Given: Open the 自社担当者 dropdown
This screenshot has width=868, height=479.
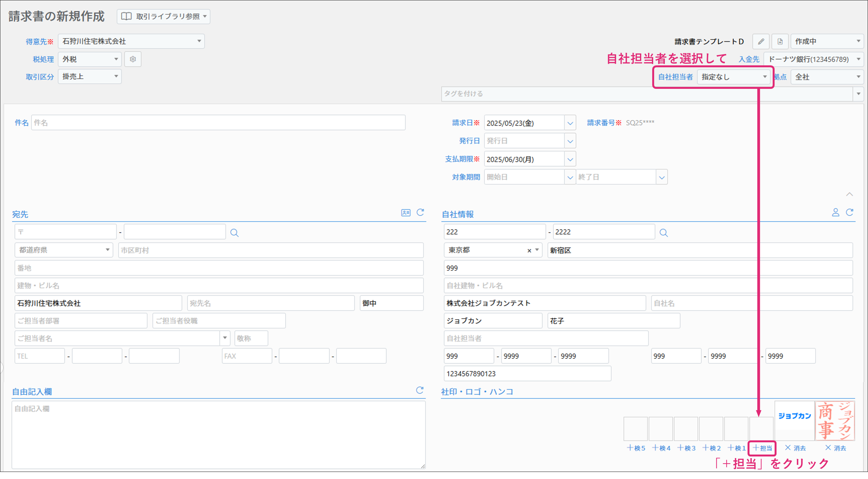Looking at the screenshot, I should 733,77.
